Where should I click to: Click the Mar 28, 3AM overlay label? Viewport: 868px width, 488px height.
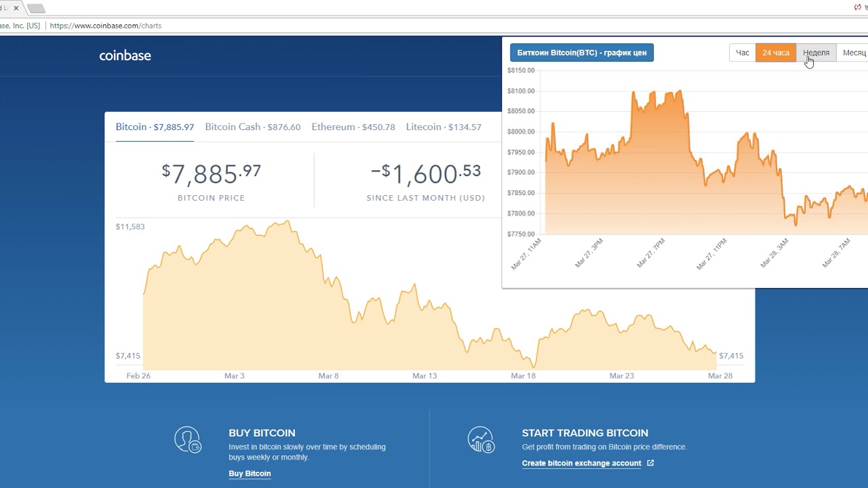(x=774, y=253)
